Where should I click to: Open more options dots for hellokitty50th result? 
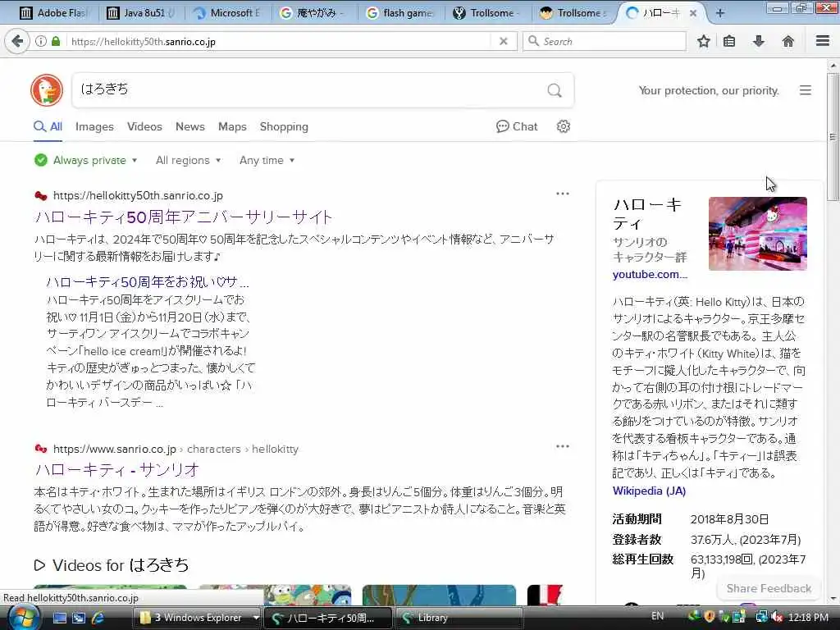(x=563, y=194)
